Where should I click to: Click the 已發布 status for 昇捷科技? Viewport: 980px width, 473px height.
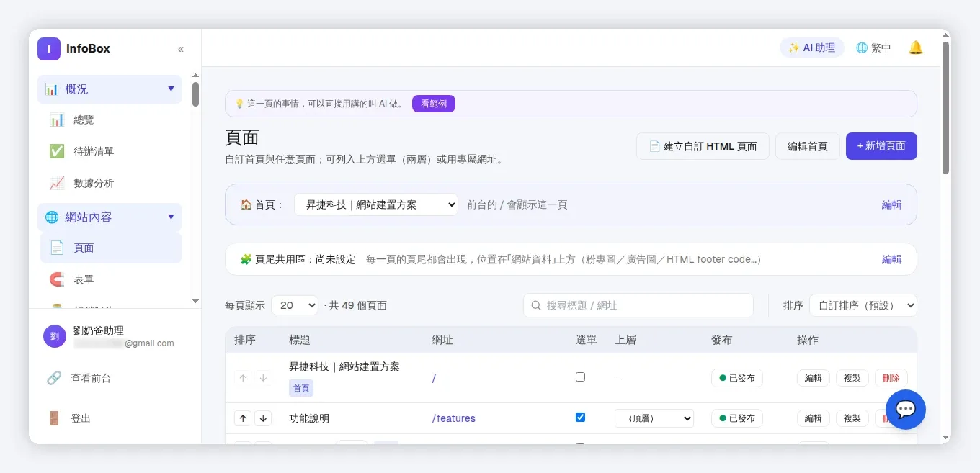[x=737, y=378]
